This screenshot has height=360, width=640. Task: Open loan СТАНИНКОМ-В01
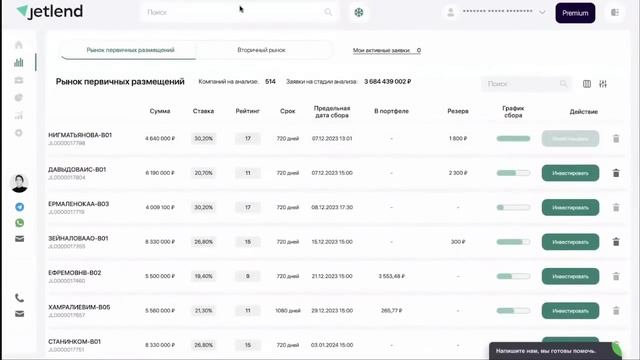[x=74, y=342]
